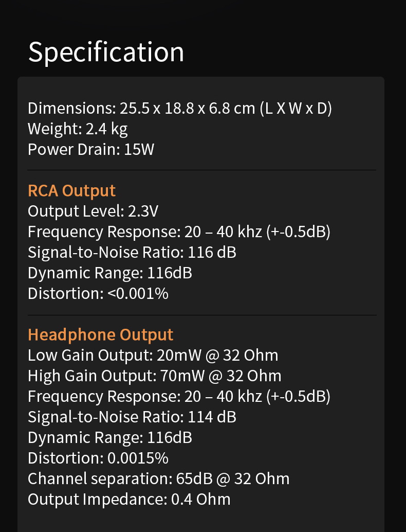Screen dimensions: 406x532
Task: Click the High Gain Output 70mW line
Action: tap(154, 376)
